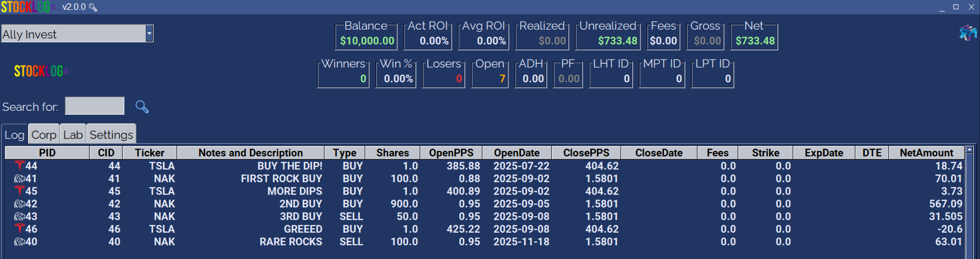Click the Tesla icon on PID 46 row
Screen dimensions: 980x259
click(19, 229)
